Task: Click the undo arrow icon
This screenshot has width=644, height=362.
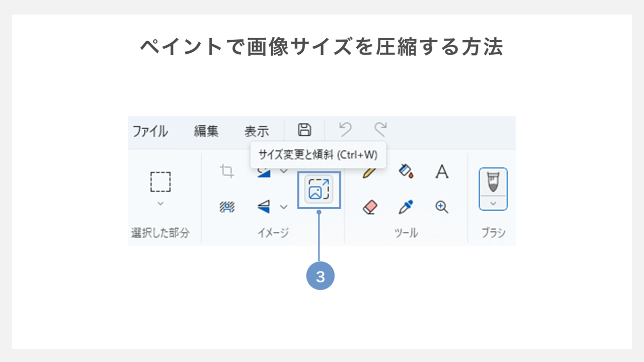Action: coord(345,130)
